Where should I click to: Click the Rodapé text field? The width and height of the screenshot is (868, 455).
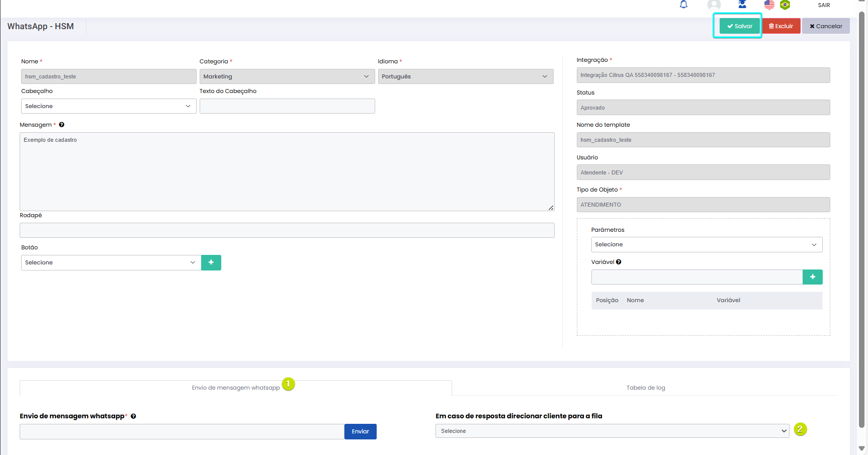click(x=287, y=230)
